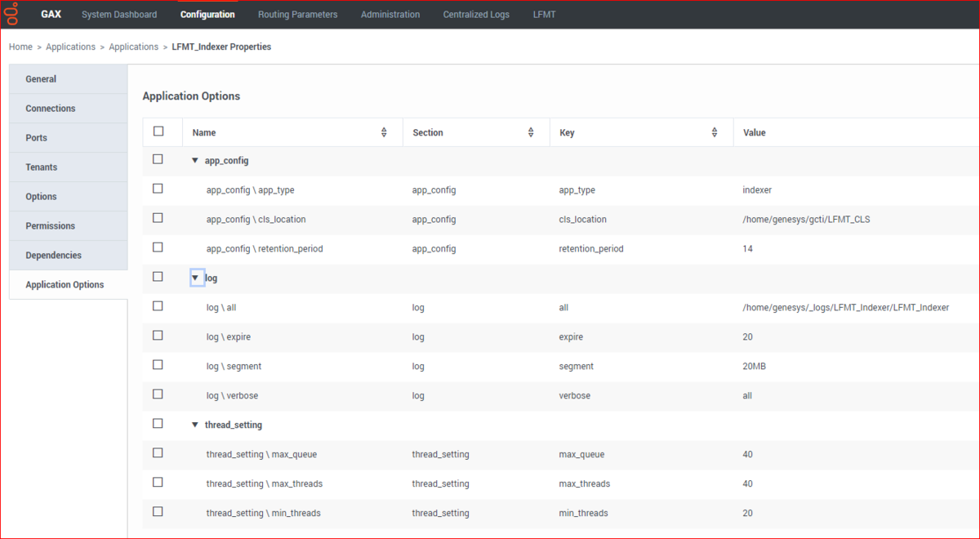Select the log \ segment value 20MB
Screen dimensions: 980x539
[x=754, y=367]
